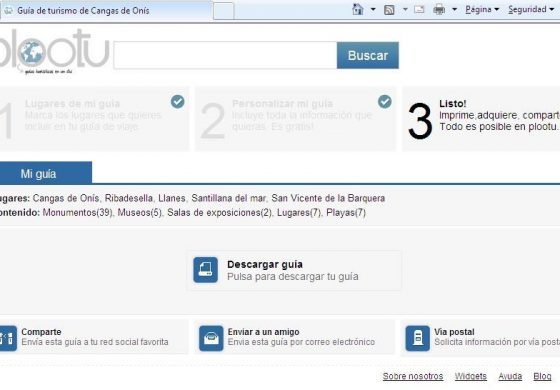Click the Home icon in the browser toolbar
Viewport: 560px width, 390px height.
[358, 9]
